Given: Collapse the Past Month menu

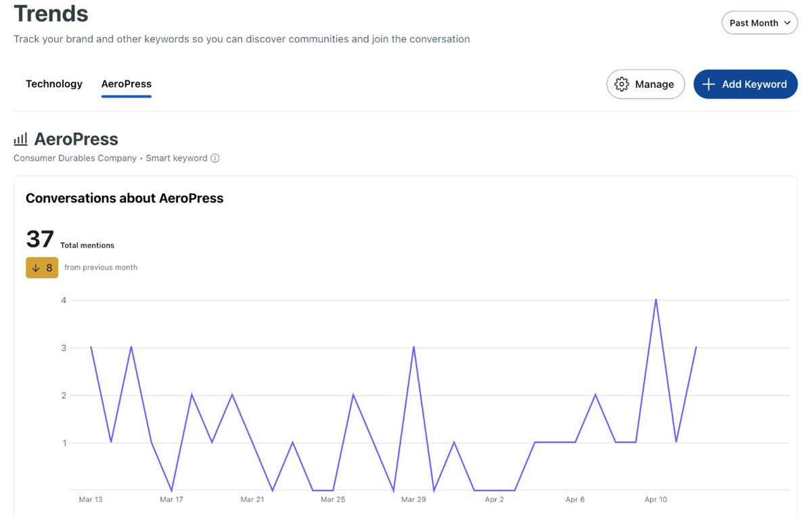Looking at the screenshot, I should (759, 22).
